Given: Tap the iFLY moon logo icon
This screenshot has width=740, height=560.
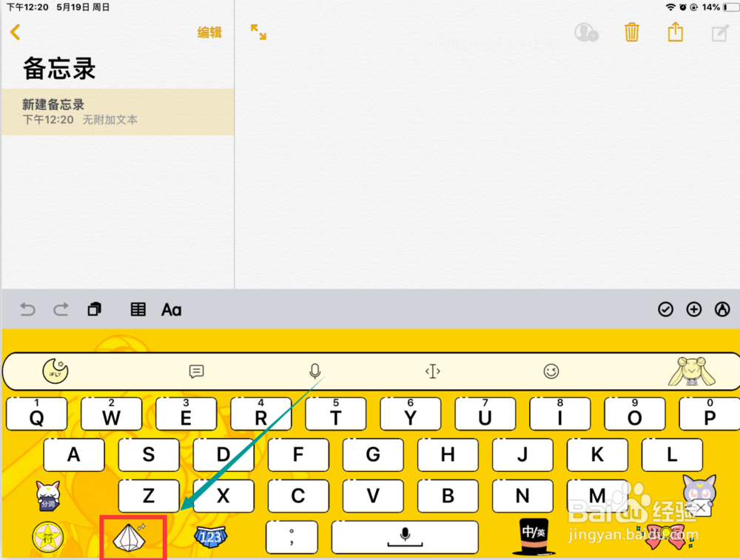Looking at the screenshot, I should pyautogui.click(x=55, y=371).
